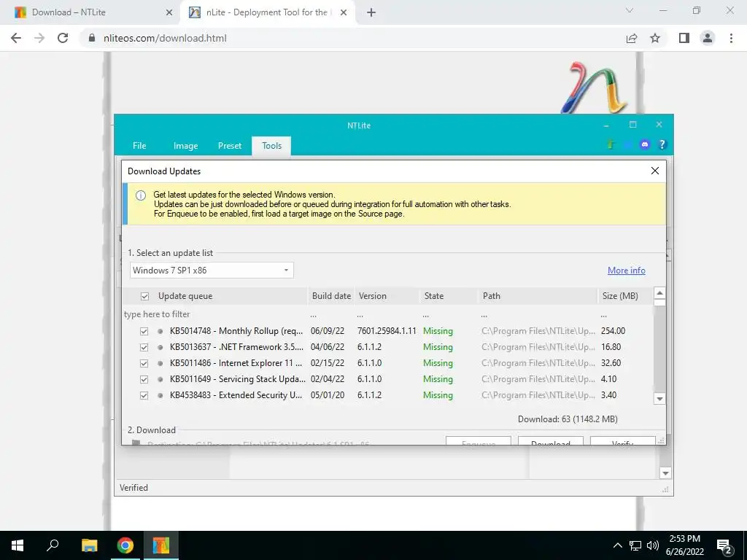Click the green upgrade arrow icon in NTLite

pyautogui.click(x=611, y=144)
